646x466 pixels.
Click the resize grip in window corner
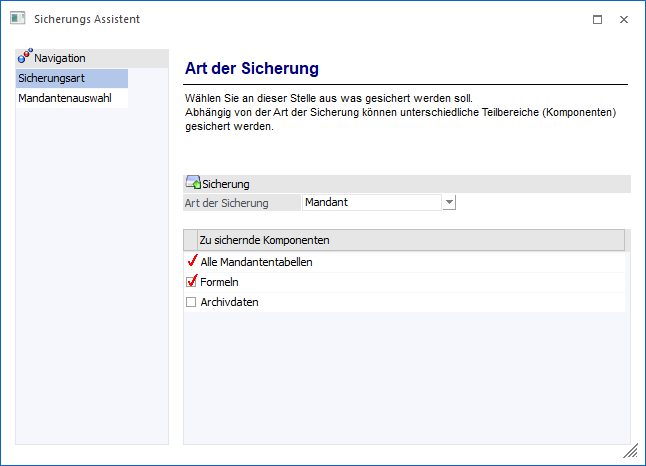click(630, 451)
